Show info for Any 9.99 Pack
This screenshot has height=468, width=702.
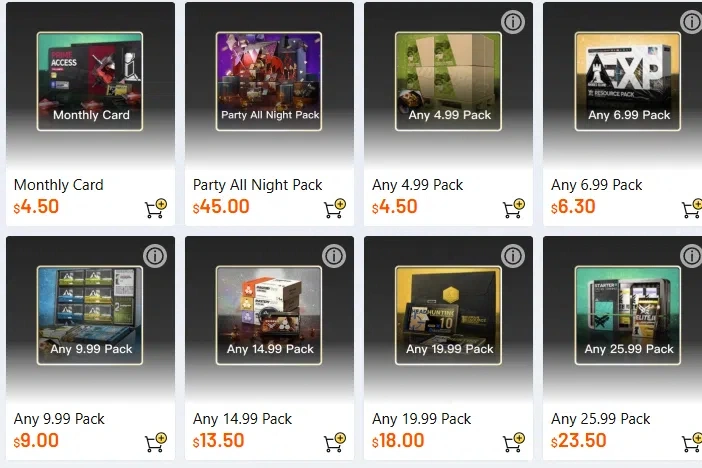tap(155, 256)
